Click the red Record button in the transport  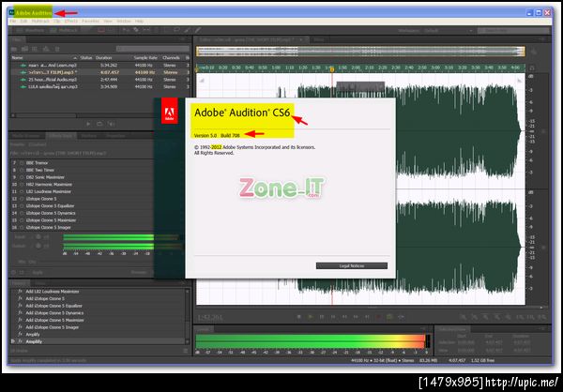pyautogui.click(x=378, y=317)
